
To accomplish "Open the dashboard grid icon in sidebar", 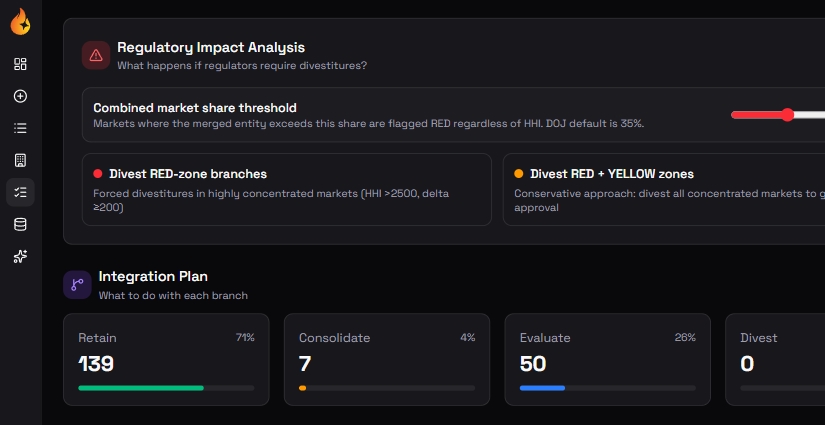I will [x=20, y=64].
